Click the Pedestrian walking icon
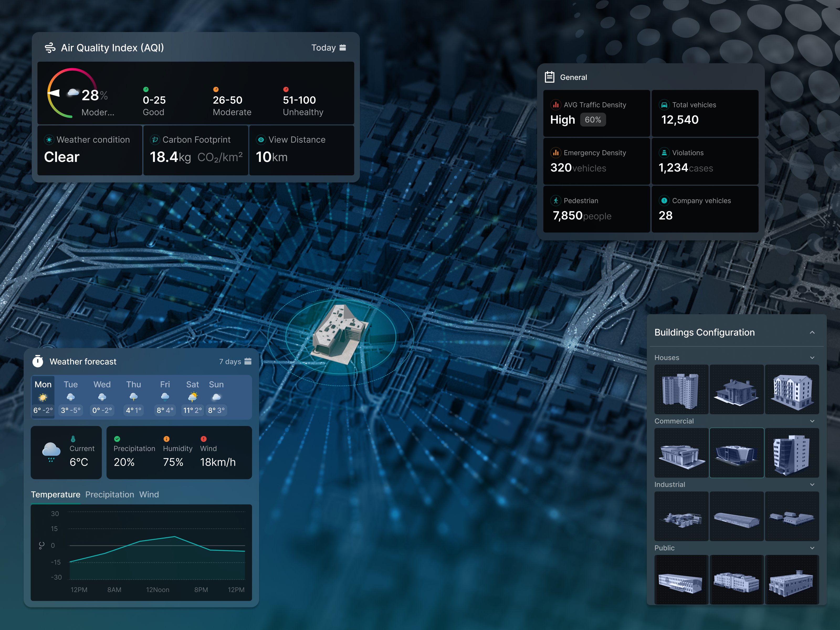Image resolution: width=840 pixels, height=630 pixels. pos(555,201)
